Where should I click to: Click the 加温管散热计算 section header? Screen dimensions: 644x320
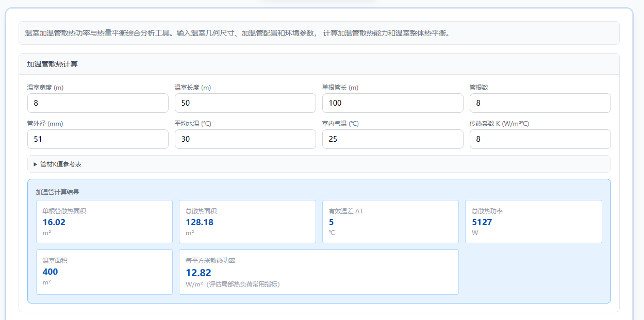pyautogui.click(x=319, y=64)
